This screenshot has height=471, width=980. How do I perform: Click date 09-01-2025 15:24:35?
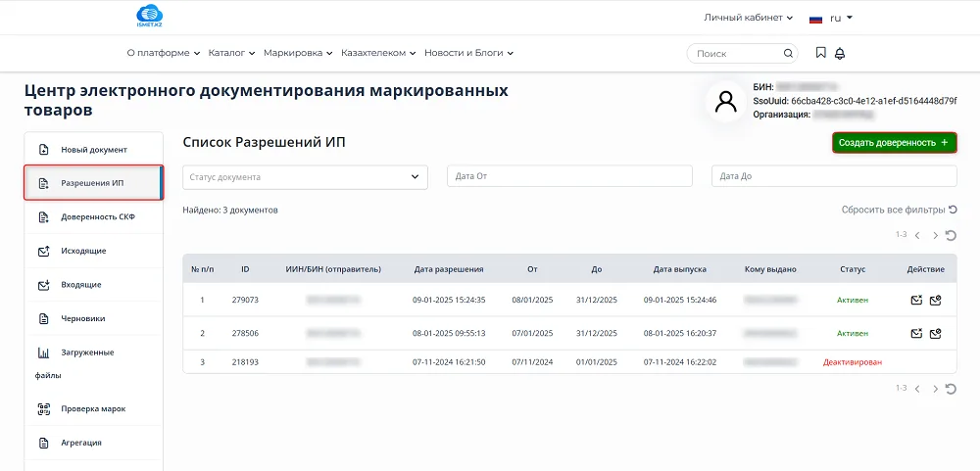pyautogui.click(x=449, y=300)
